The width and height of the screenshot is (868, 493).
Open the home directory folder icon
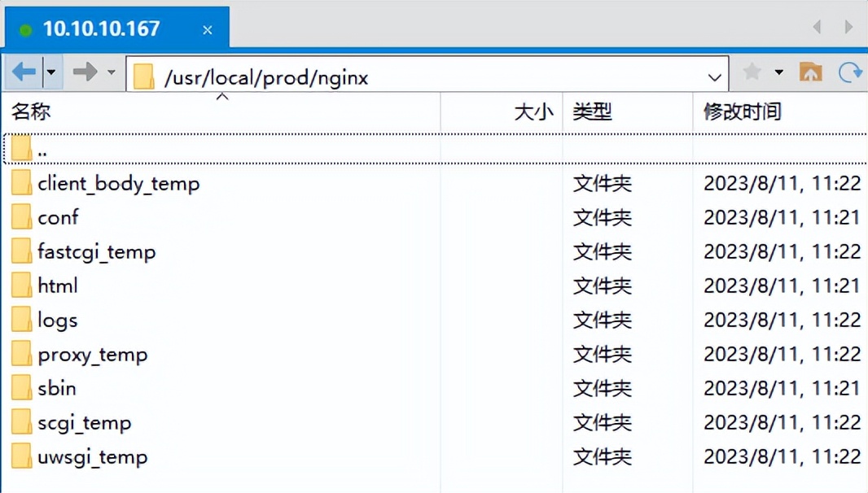pyautogui.click(x=811, y=72)
